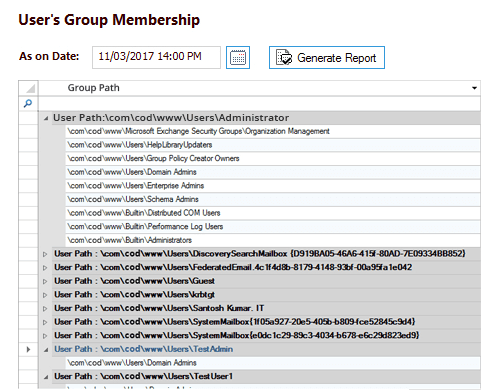Click the User Path Administrator header text
500x390 pixels.
coord(171,118)
